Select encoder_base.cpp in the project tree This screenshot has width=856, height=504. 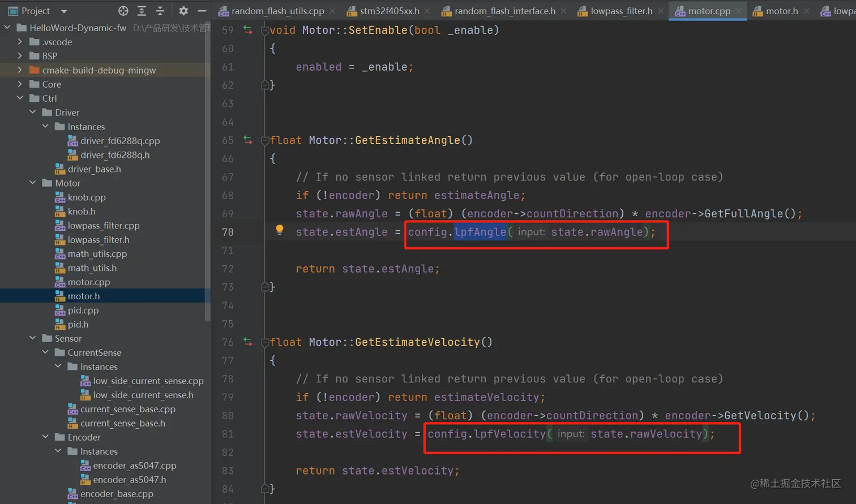click(117, 494)
